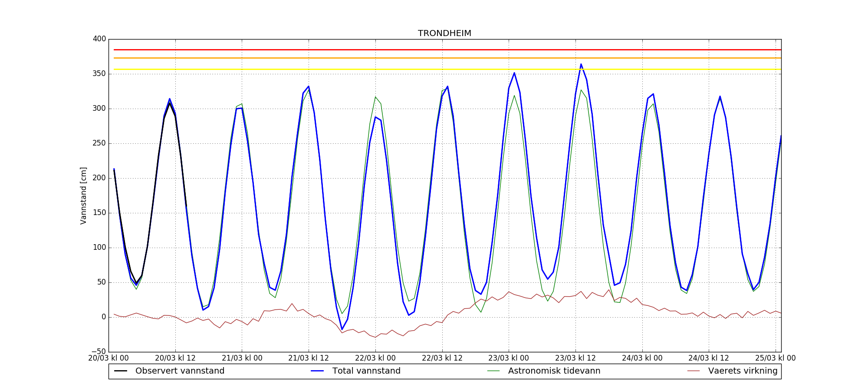Click the 24/03 kl 00 x-axis label
The image size is (868, 391).
coord(642,358)
